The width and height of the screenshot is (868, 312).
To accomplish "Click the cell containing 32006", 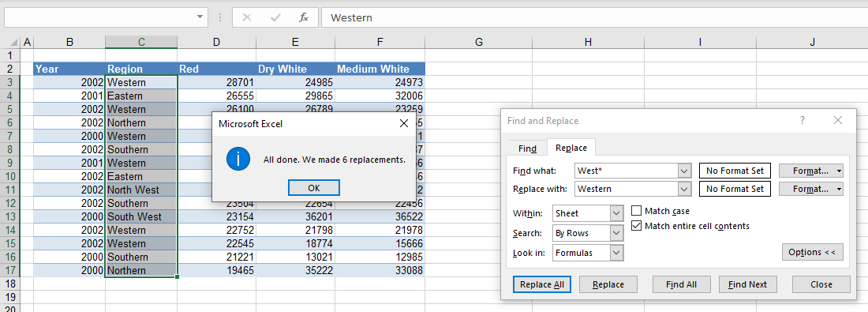I will [x=380, y=96].
